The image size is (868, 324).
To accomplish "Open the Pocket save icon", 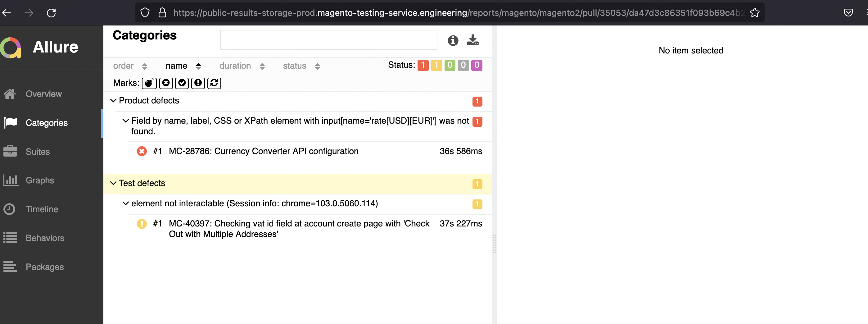I will coord(848,13).
